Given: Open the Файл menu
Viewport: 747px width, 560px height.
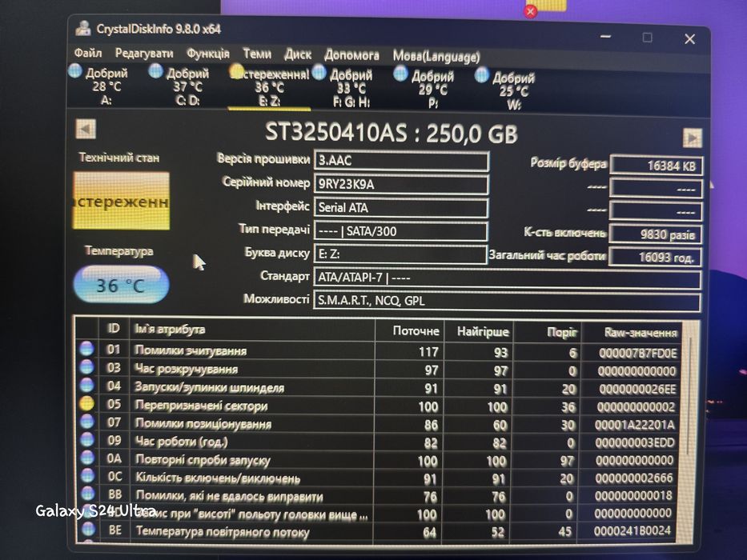Looking at the screenshot, I should tap(88, 52).
